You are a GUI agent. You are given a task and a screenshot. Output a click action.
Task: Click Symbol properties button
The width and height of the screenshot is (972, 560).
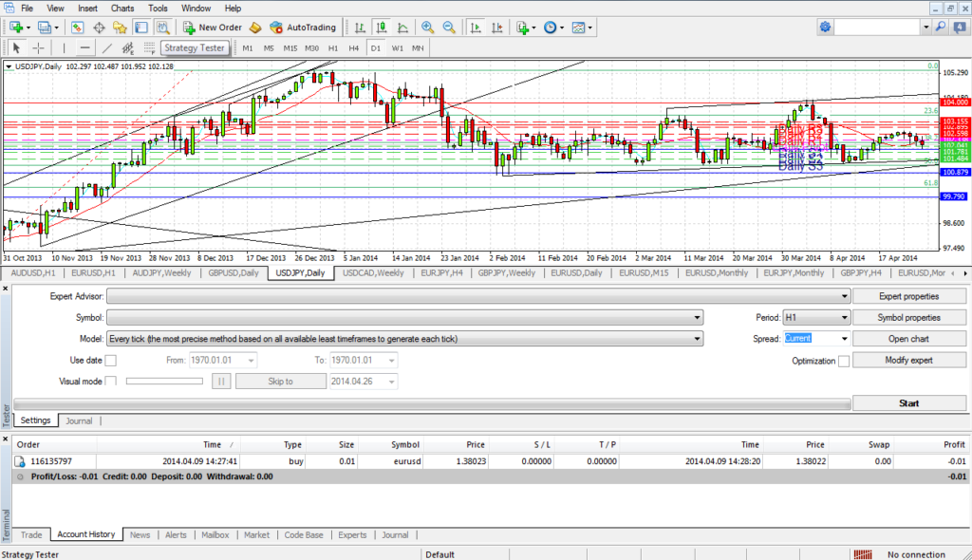click(x=908, y=318)
